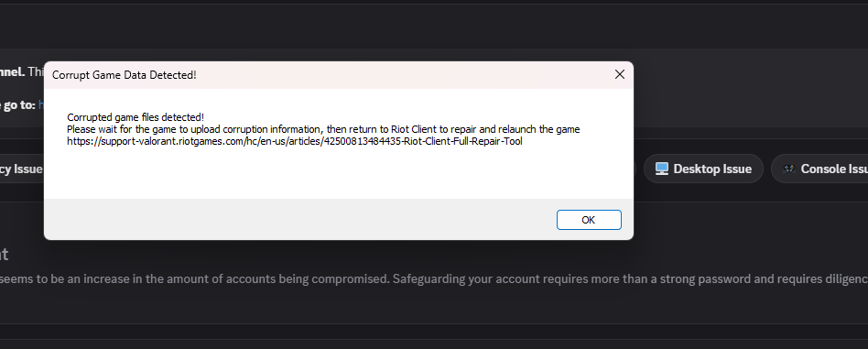Close the Corrupt Game Data Detected dialog
Screen dimensions: 868x349
[620, 74]
